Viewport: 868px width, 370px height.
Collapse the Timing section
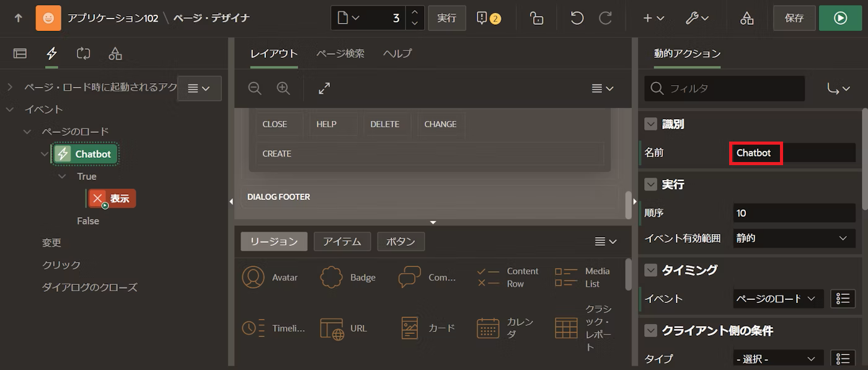(x=650, y=269)
